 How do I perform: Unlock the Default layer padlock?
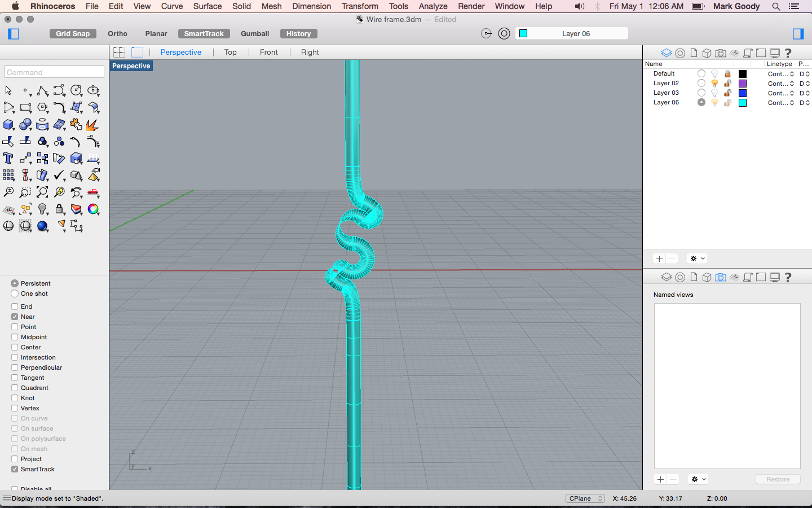tap(727, 74)
